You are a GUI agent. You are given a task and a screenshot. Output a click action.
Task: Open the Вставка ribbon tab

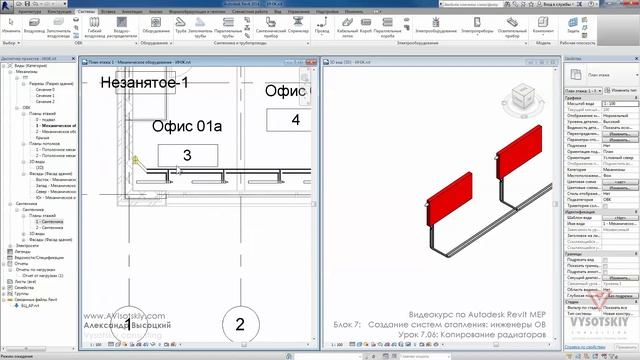point(108,11)
